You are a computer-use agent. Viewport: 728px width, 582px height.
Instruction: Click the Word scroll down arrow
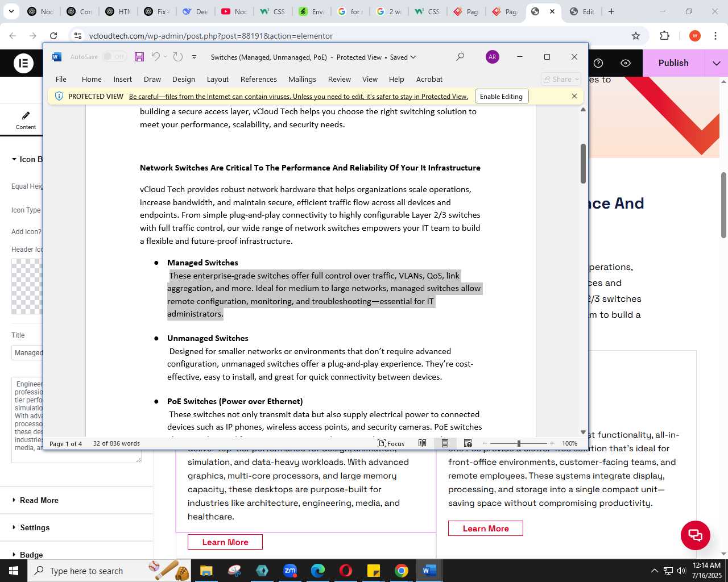[x=583, y=432]
